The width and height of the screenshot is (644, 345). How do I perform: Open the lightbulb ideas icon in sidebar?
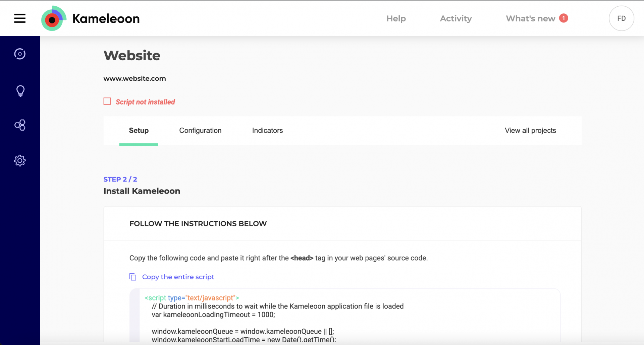click(20, 91)
